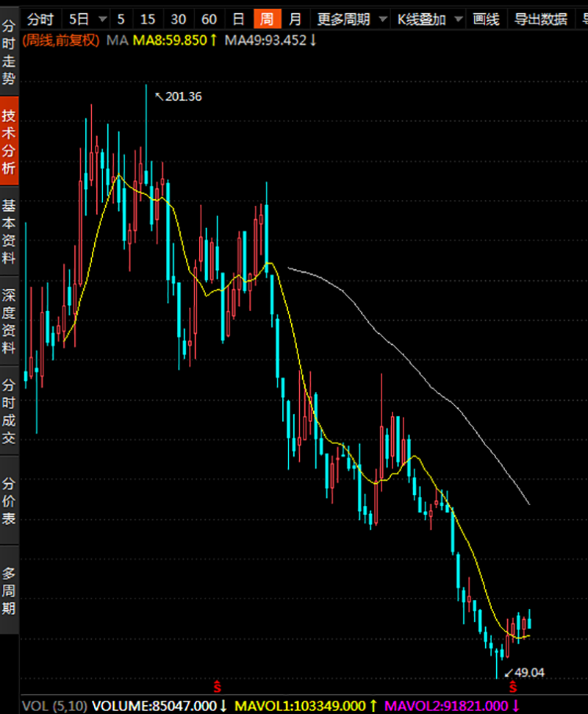588x714 pixels.
Task: Open 分价表 sidebar tab
Action: click(x=9, y=501)
